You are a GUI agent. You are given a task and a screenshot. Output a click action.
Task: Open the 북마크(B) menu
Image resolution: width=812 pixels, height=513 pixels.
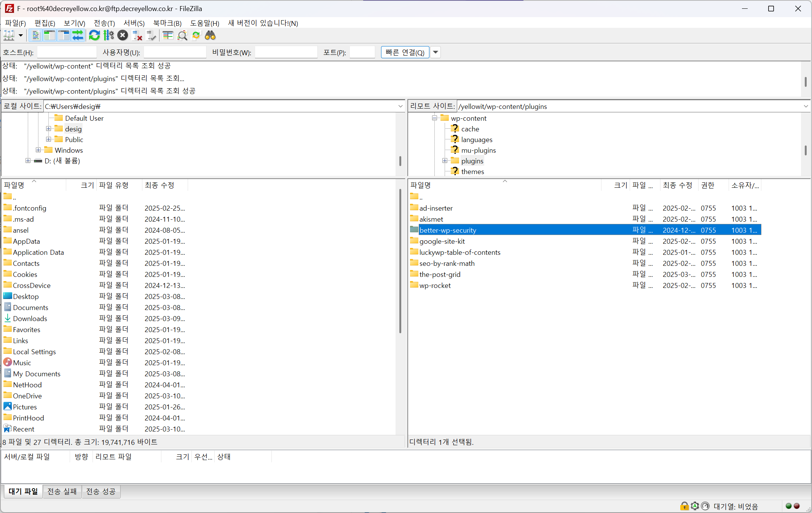pyautogui.click(x=167, y=23)
